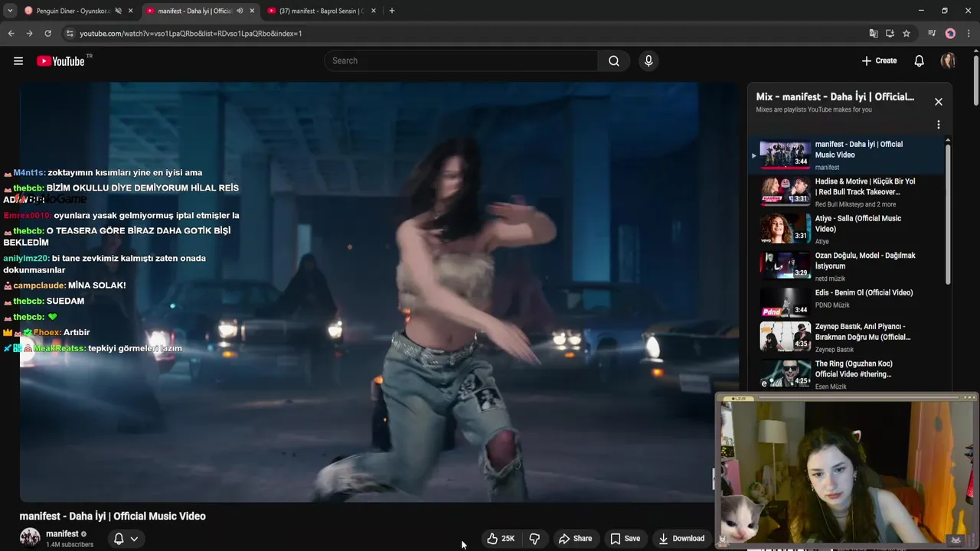980x551 pixels.
Task: Toggle the channel notification bell beside manifest
Action: (x=119, y=539)
